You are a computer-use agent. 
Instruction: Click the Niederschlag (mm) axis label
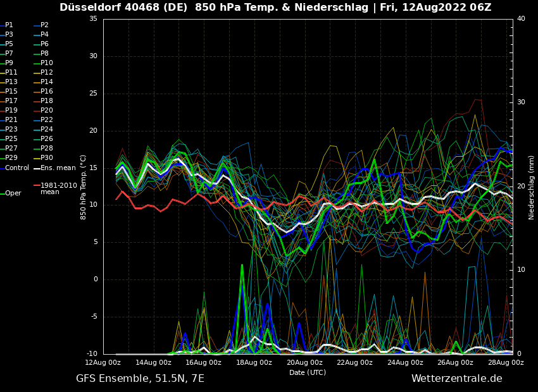click(532, 187)
